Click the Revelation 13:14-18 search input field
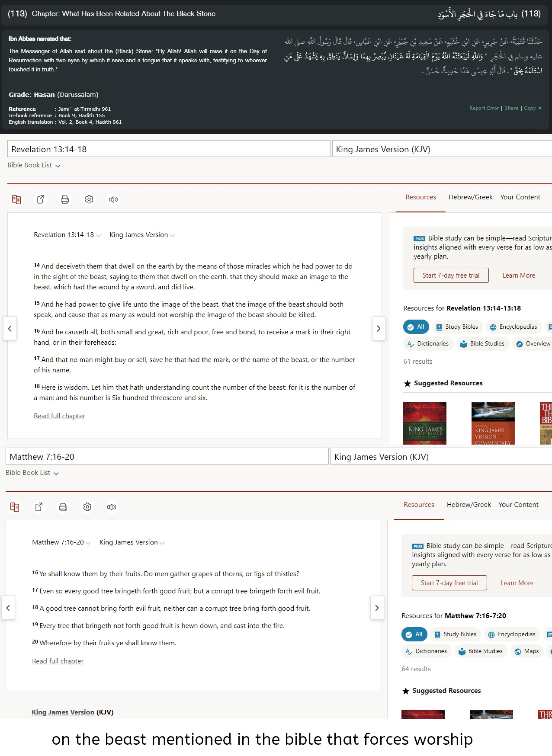552x756 pixels. coord(169,149)
